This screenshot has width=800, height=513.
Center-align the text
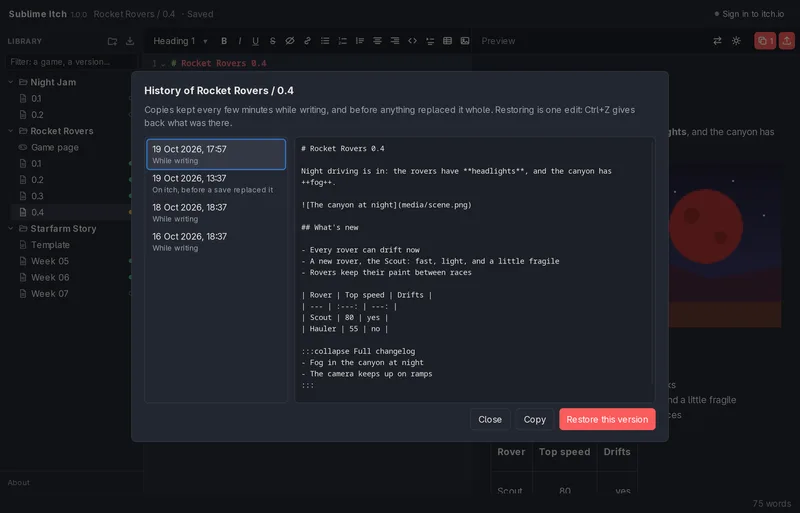pyautogui.click(x=377, y=41)
